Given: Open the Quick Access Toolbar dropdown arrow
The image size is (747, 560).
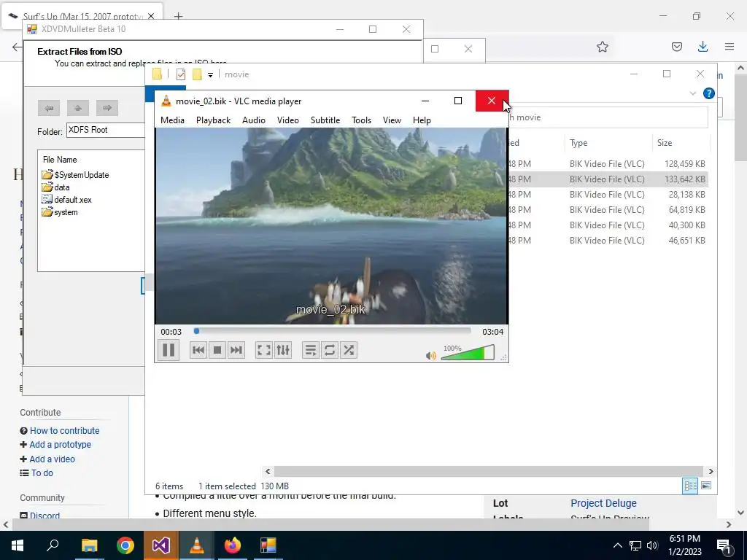Looking at the screenshot, I should click(210, 75).
